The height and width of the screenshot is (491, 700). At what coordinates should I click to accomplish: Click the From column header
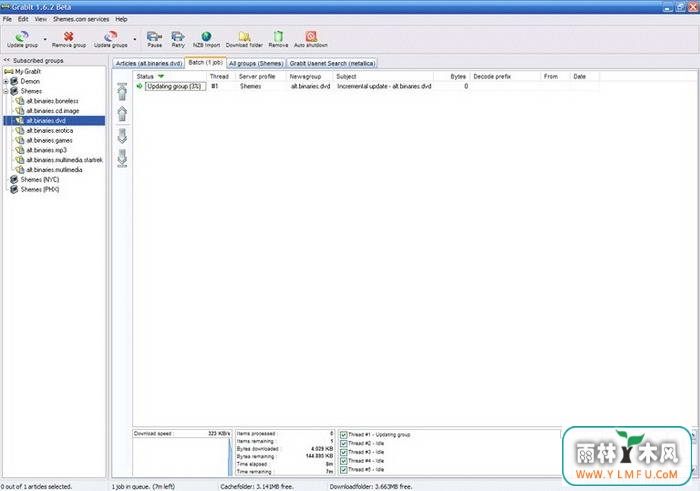click(555, 76)
